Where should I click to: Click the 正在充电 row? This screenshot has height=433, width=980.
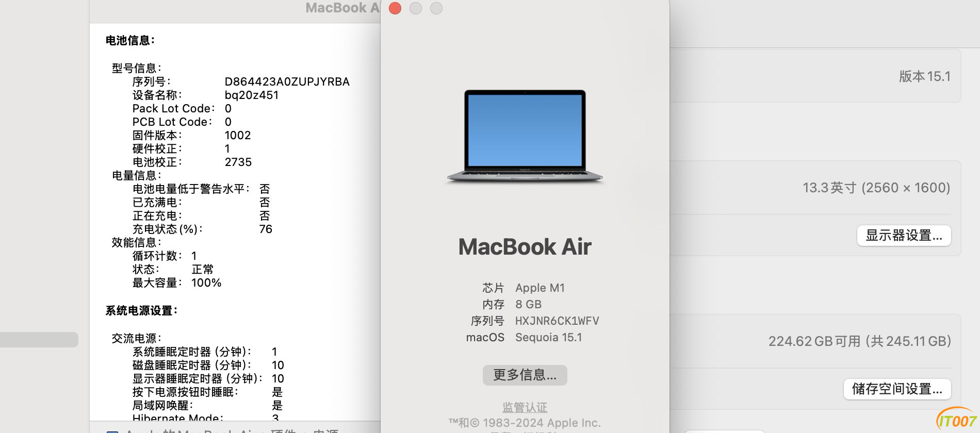[x=201, y=215]
